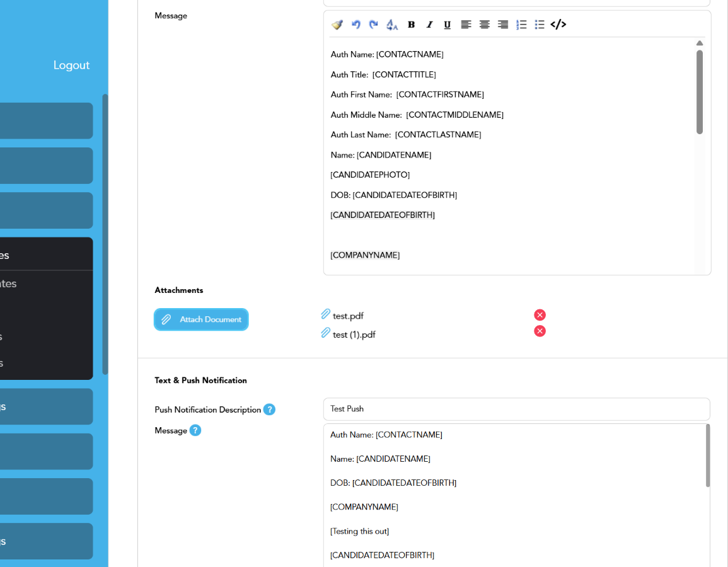Insert a numbered list
This screenshot has width=728, height=567.
coord(521,25)
